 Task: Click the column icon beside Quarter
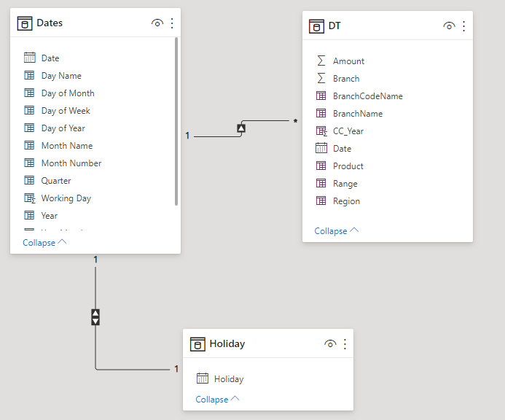(29, 180)
